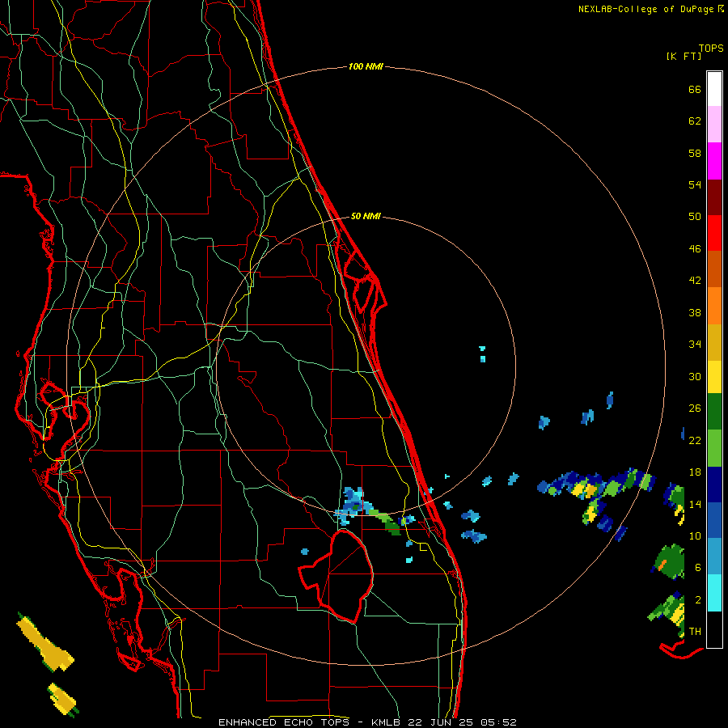The height and width of the screenshot is (728, 728).
Task: Click the legend value '6'
Action: 698,568
